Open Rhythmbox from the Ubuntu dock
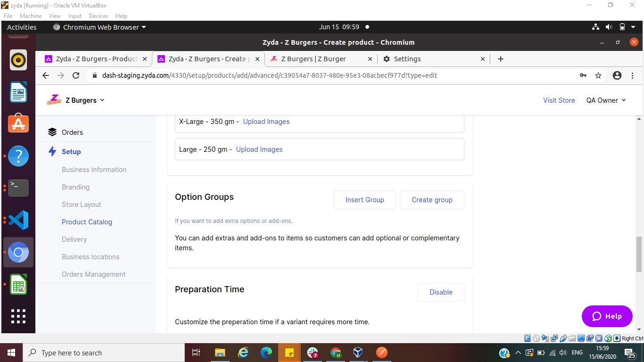Image resolution: width=644 pixels, height=362 pixels. pos(18,60)
